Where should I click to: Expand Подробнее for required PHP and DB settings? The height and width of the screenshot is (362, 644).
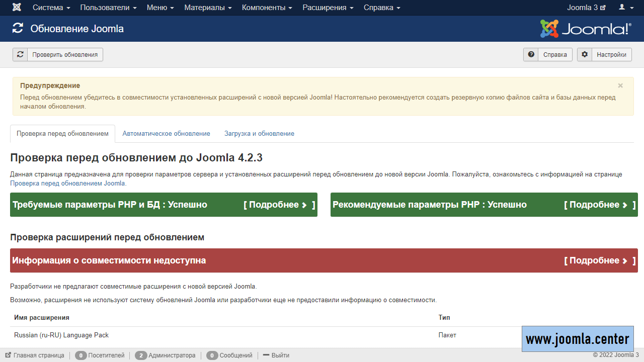[x=279, y=205]
